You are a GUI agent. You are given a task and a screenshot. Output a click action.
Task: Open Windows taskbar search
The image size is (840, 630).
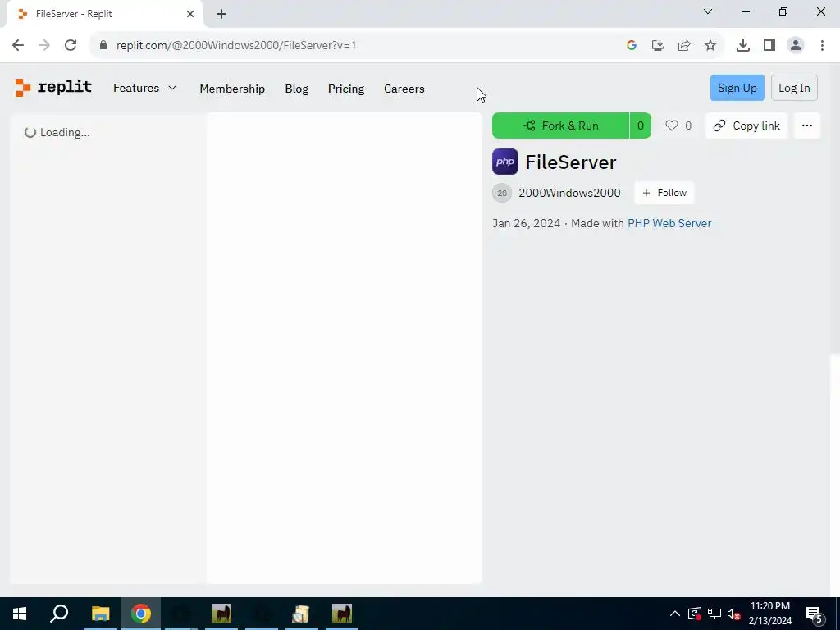[59, 614]
